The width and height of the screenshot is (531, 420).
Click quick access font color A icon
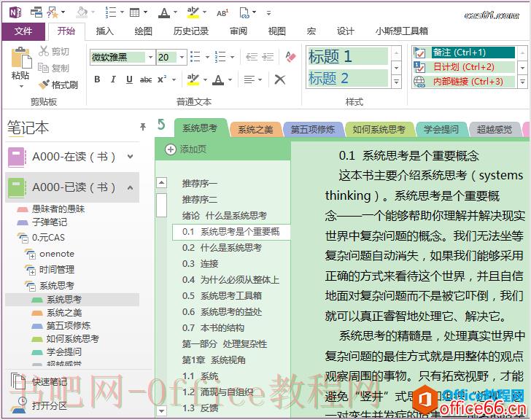pos(164,13)
